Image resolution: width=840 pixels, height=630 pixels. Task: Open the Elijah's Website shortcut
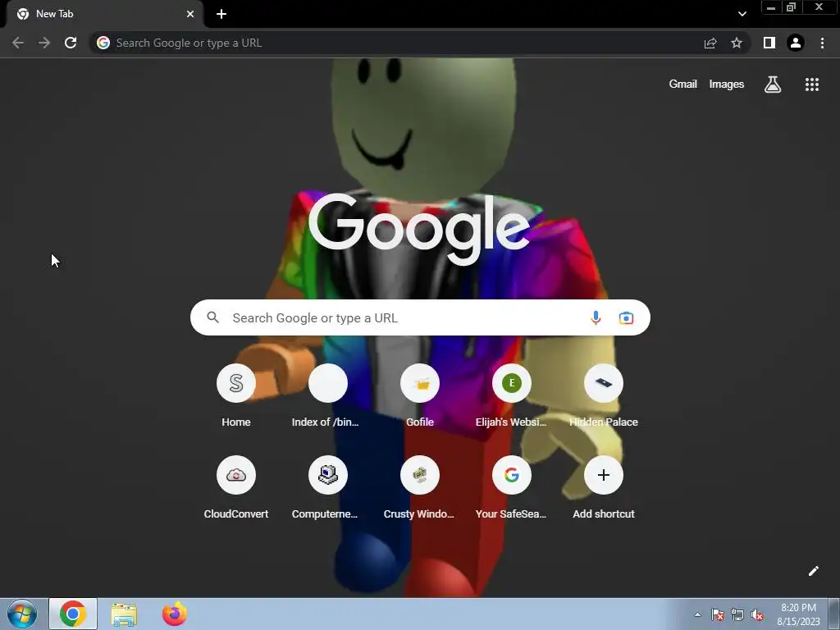coord(512,396)
